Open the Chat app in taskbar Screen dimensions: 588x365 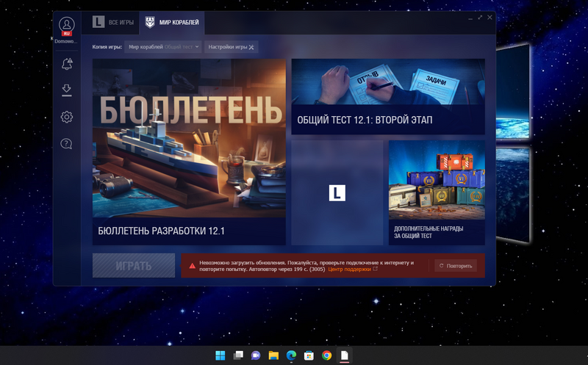pos(256,355)
